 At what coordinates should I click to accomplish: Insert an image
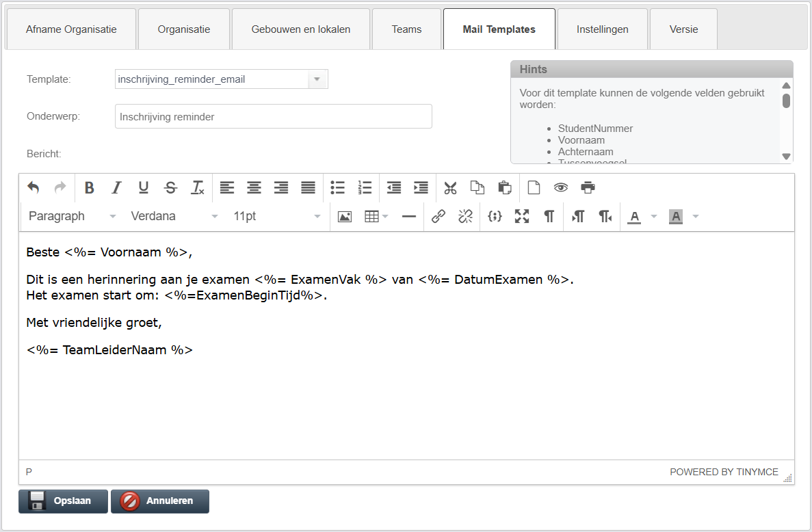pyautogui.click(x=345, y=216)
